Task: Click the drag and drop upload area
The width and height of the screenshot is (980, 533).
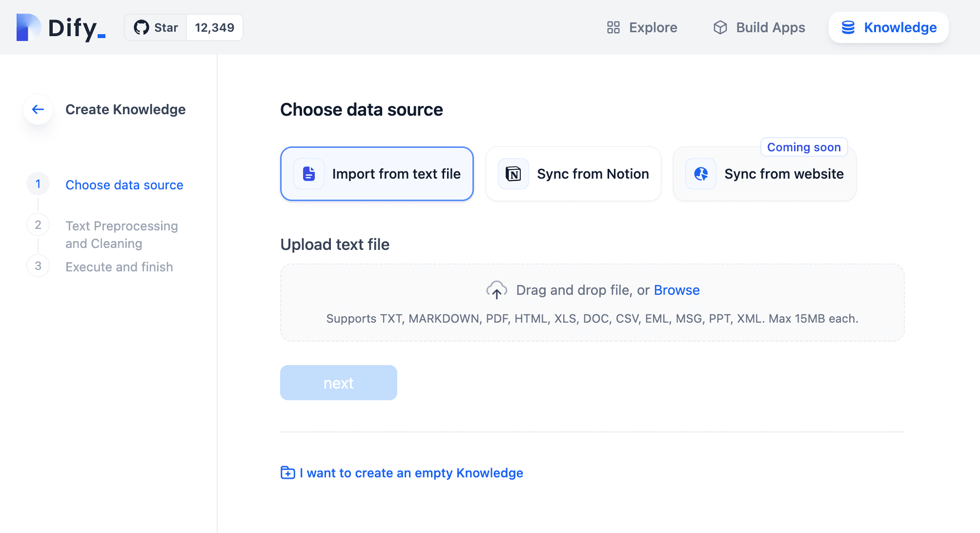Action: 592,304
